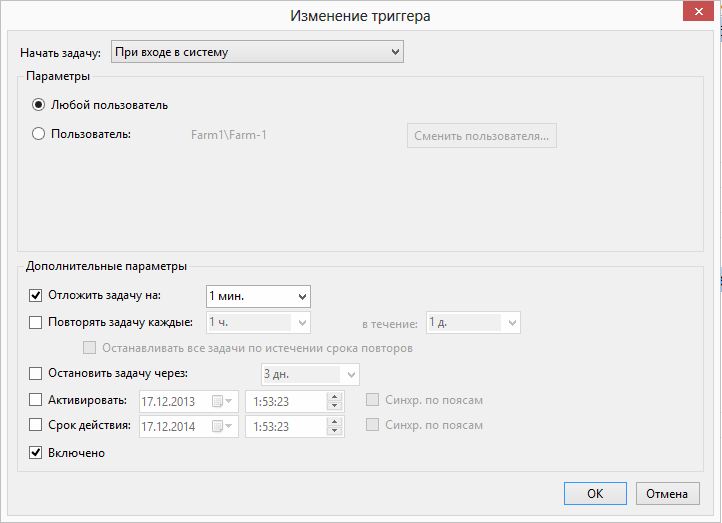Screen dimensions: 722x523
Task: Click the 'Параметры' group label
Action: pyautogui.click(x=58, y=76)
